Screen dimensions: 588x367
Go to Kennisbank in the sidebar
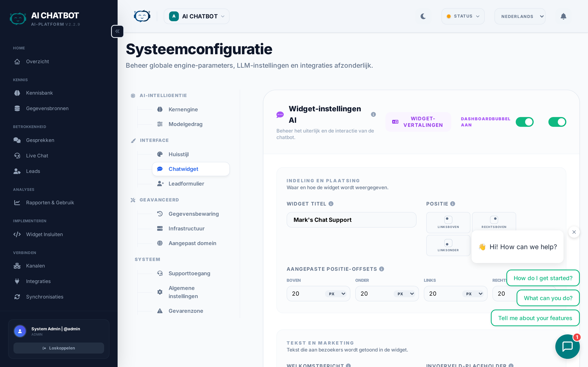click(x=39, y=93)
